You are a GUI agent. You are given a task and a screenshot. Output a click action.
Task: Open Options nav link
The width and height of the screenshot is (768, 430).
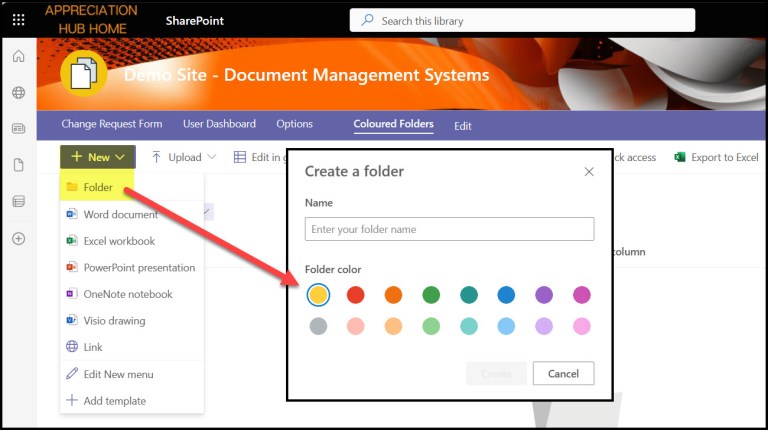tap(294, 124)
